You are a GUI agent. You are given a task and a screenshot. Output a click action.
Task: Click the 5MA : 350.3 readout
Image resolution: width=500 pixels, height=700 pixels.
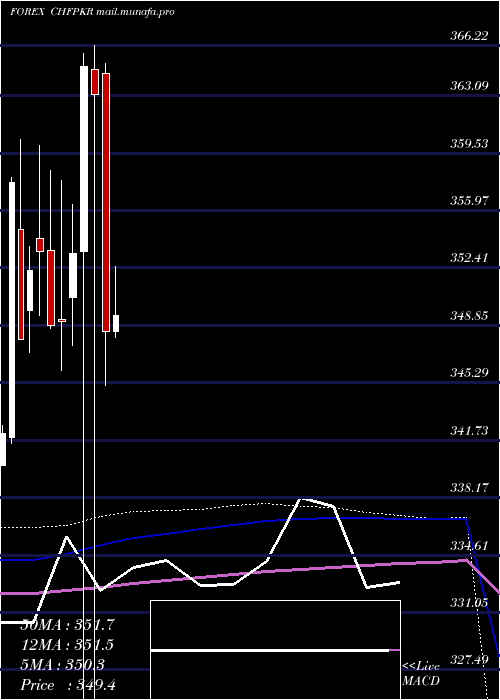[62, 665]
